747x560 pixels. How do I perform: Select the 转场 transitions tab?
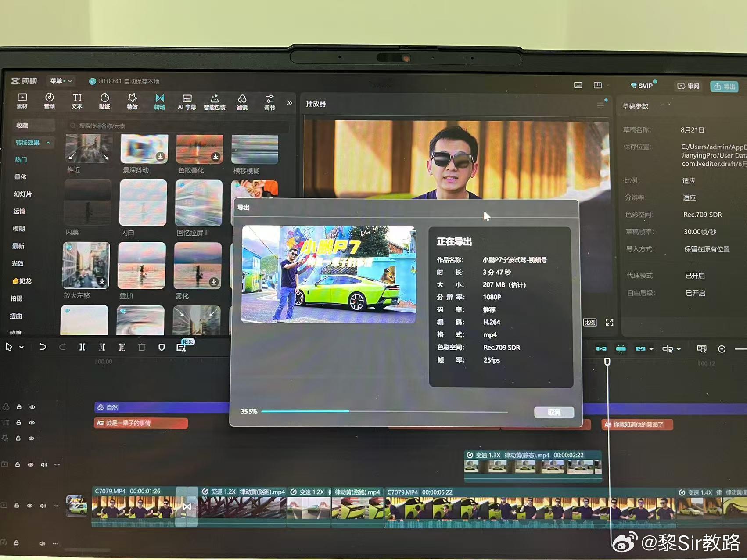160,102
